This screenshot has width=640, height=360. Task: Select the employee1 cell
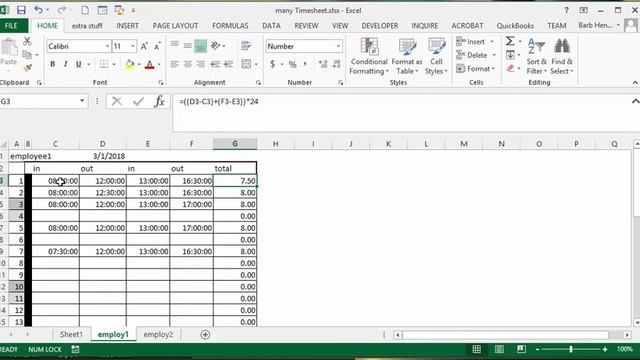click(x=31, y=156)
